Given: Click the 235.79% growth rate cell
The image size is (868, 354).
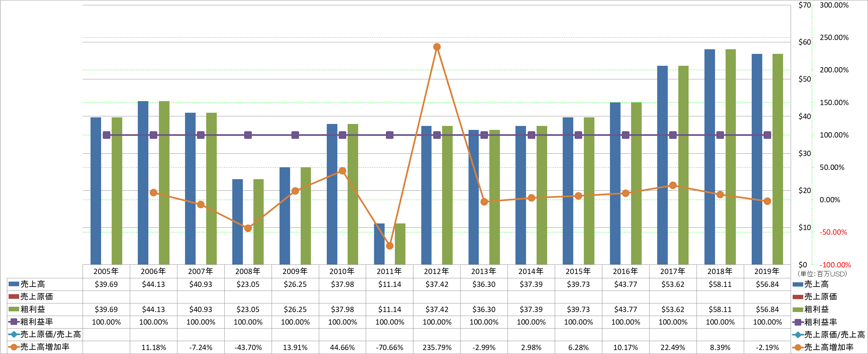Looking at the screenshot, I should pos(437,347).
